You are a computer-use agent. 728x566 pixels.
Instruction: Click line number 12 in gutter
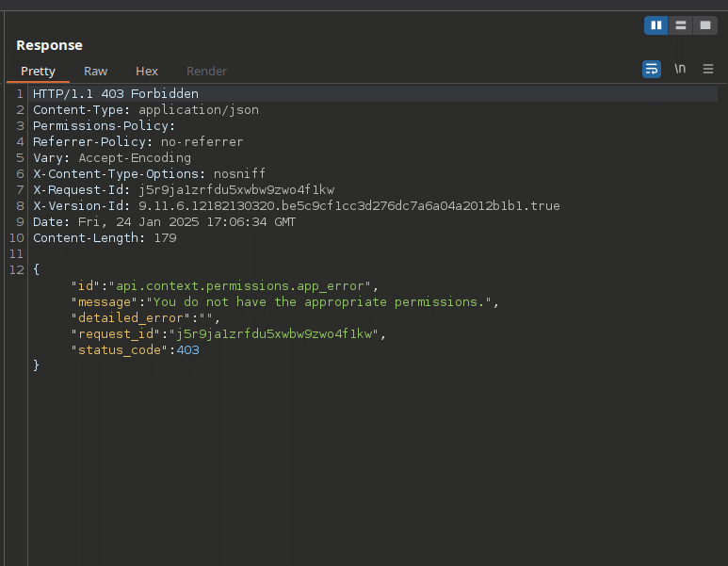tap(17, 269)
